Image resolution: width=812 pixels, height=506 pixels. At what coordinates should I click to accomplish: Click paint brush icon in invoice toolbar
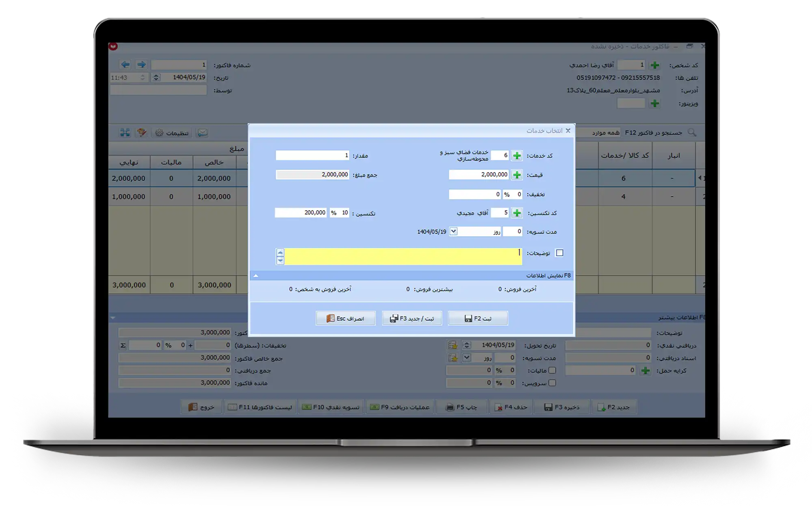point(141,133)
